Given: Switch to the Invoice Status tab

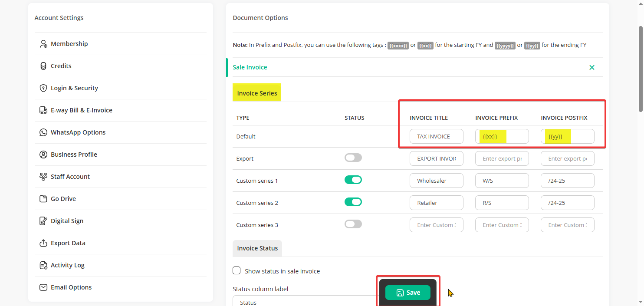Looking at the screenshot, I should pos(257,248).
